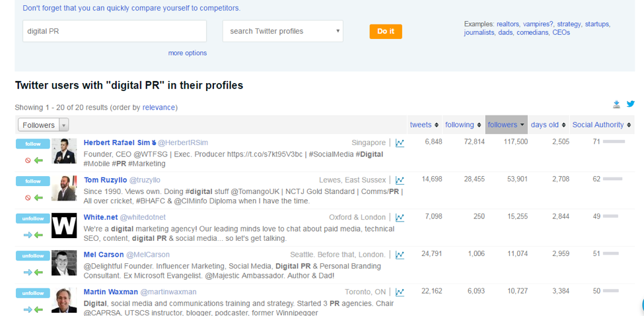This screenshot has width=644, height=316.
Task: Expand more options link
Action: click(x=188, y=53)
